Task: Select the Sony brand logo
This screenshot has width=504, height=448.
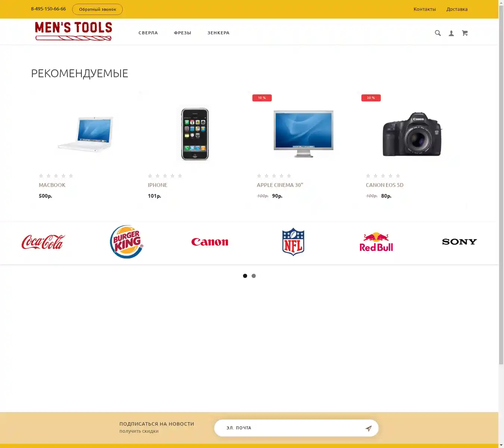Action: click(460, 242)
